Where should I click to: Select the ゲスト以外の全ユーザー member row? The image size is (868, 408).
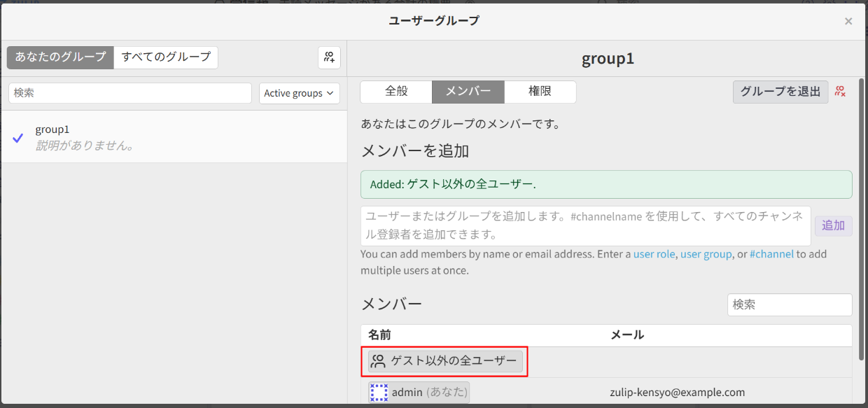point(445,361)
